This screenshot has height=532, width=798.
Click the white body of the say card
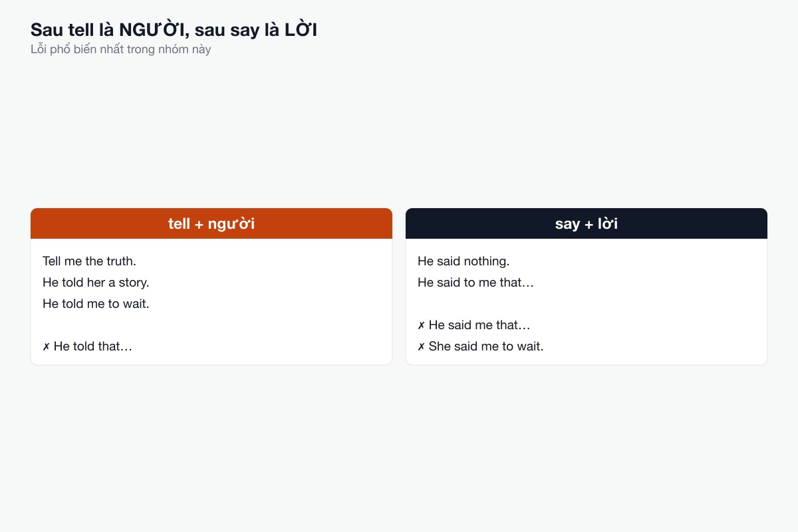[587, 301]
